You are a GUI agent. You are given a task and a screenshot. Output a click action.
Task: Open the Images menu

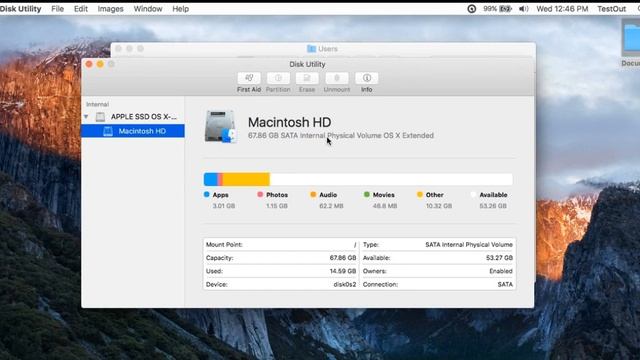(x=110, y=9)
